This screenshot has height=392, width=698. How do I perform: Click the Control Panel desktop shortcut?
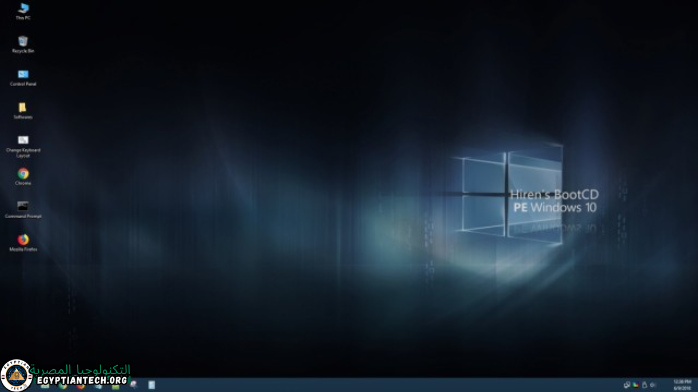[23, 77]
